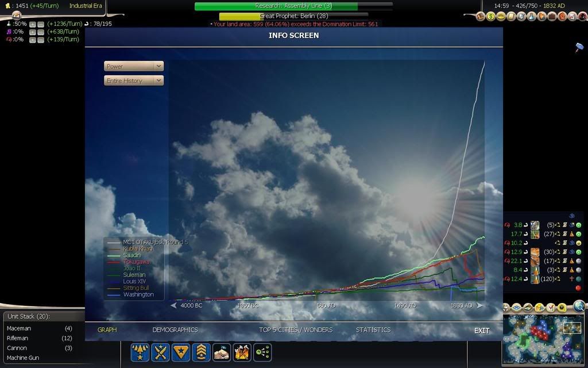The image size is (588, 368).
Task: Click the green arrows spread action icon
Action: point(262,352)
